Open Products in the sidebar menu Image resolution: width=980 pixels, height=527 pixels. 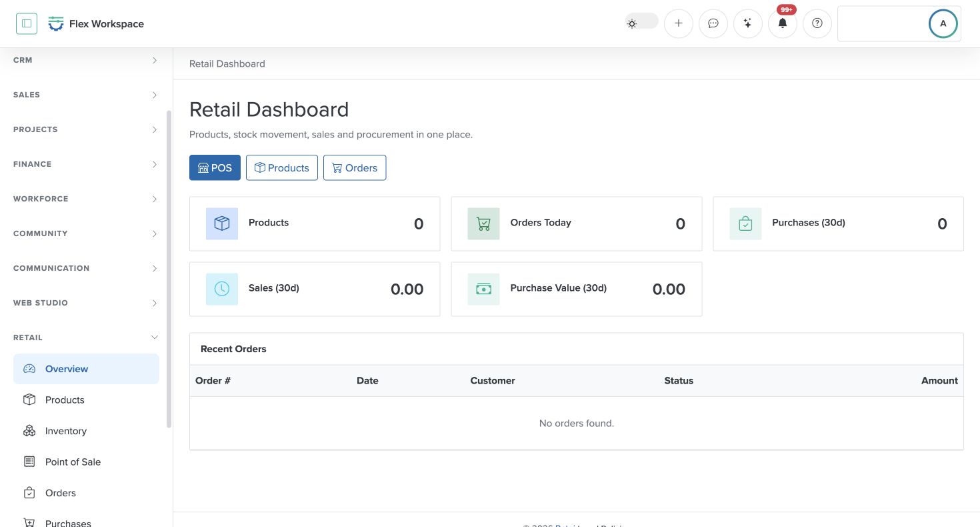pos(86,400)
